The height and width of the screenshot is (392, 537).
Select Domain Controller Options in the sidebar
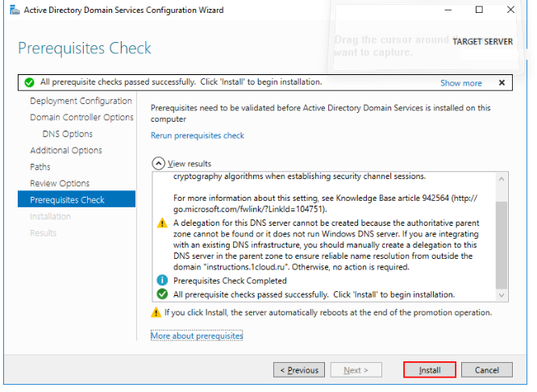[81, 118]
